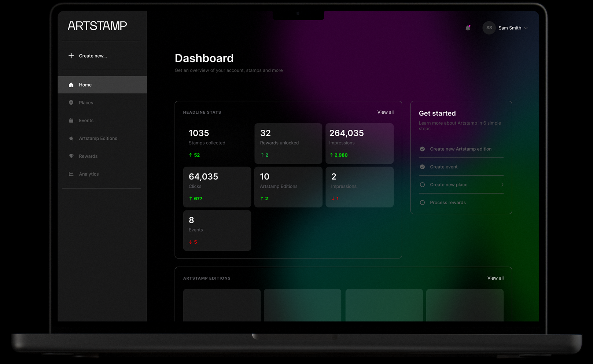Click the plus icon beside Create new
This screenshot has width=593, height=364.
[x=71, y=56]
